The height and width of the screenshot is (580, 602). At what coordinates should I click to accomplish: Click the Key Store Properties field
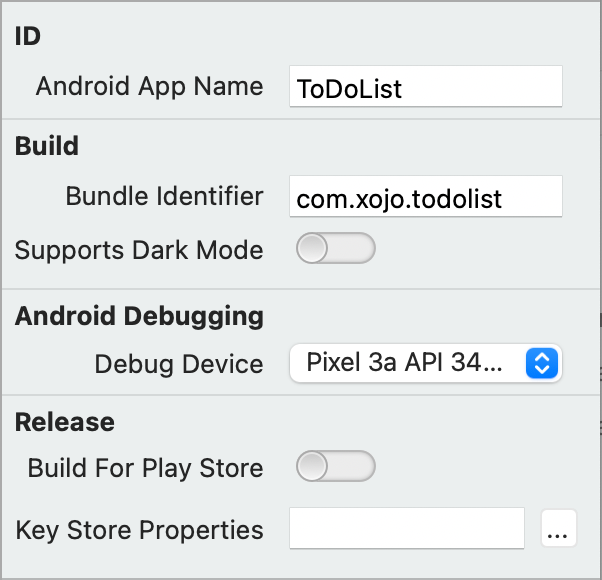pos(407,529)
